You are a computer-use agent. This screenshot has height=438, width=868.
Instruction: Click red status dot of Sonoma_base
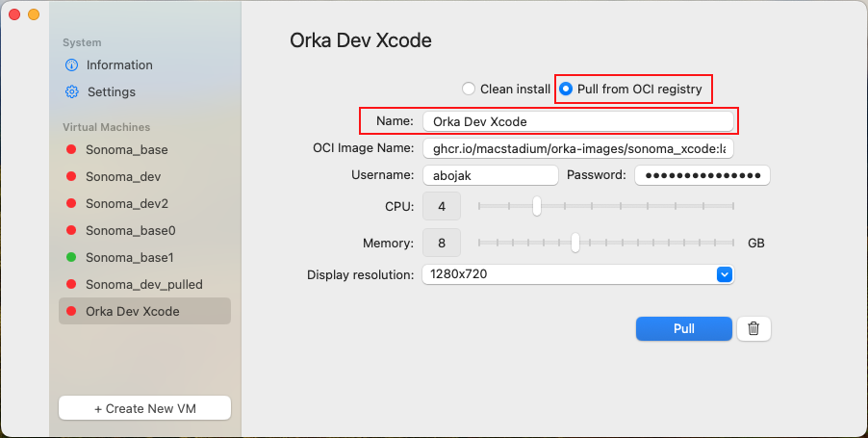click(x=71, y=150)
